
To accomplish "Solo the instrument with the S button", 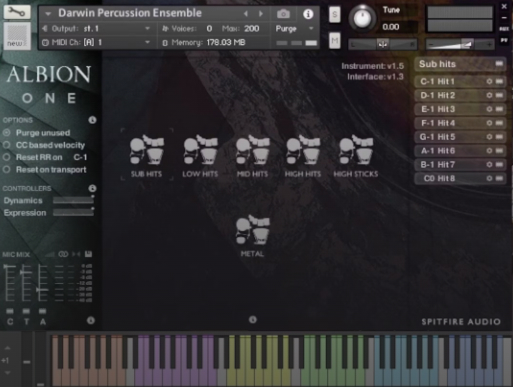I will [334, 14].
